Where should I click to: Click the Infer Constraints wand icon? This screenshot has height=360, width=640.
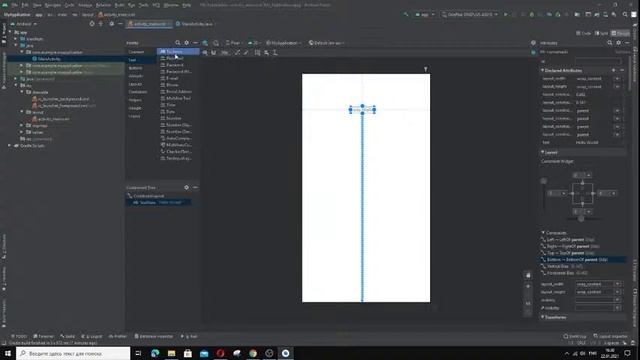click(246, 53)
